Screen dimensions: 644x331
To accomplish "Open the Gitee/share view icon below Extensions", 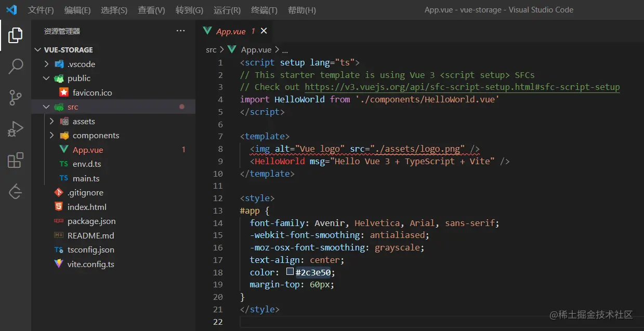I will (16, 191).
